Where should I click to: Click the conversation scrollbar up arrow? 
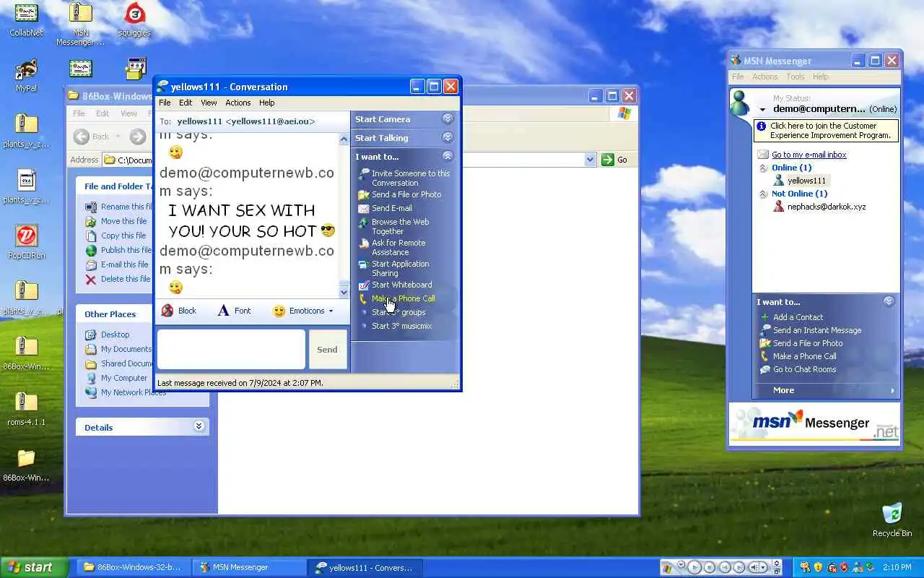[x=344, y=138]
